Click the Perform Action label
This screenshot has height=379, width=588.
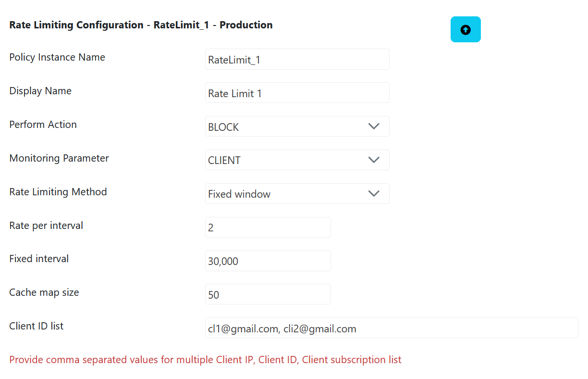43,125
